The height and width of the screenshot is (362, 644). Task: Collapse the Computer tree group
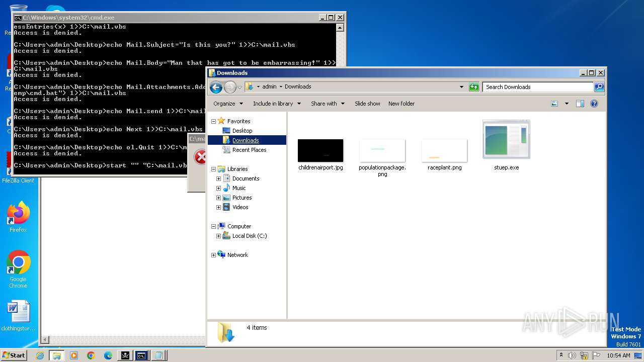tap(213, 226)
